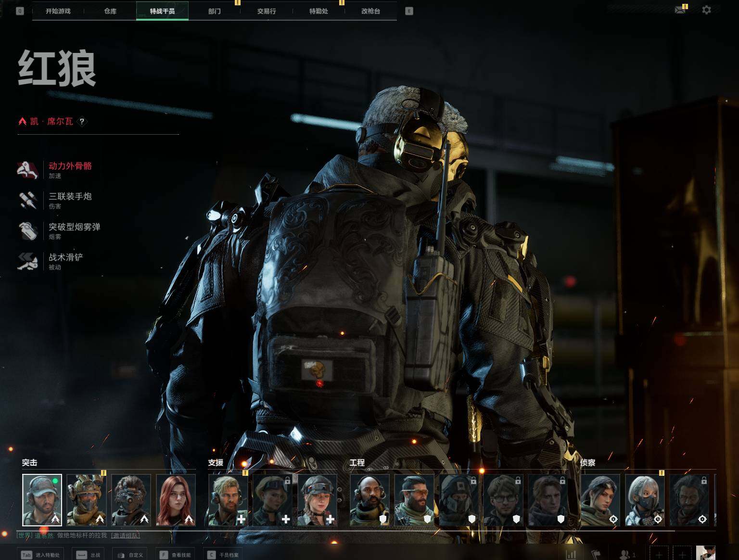Click the 查看技能 button

(175, 555)
